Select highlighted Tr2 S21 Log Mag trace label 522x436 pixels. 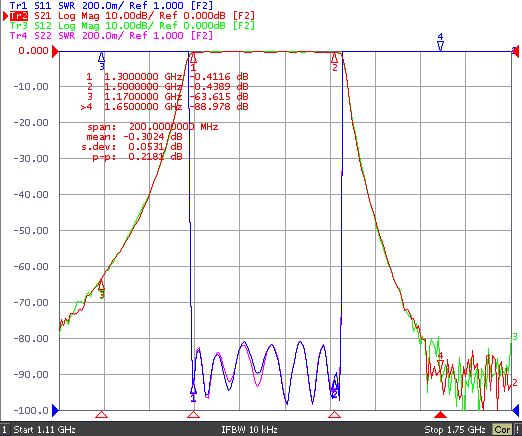tap(132, 16)
